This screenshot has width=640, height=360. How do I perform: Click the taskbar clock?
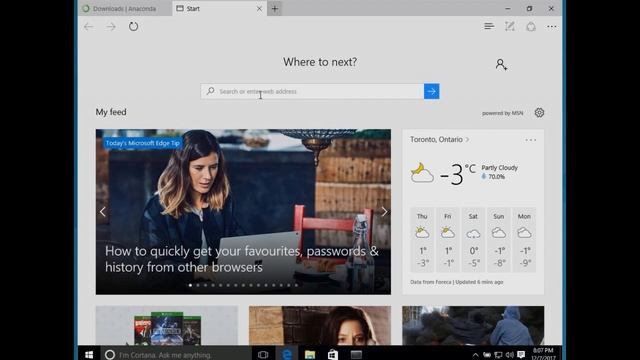point(543,354)
